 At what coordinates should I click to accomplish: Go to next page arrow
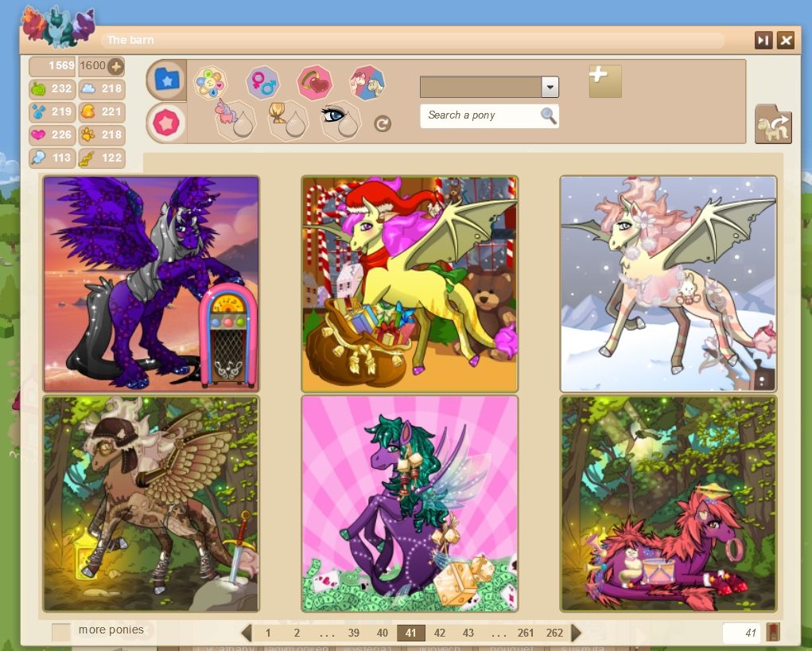coord(576,633)
